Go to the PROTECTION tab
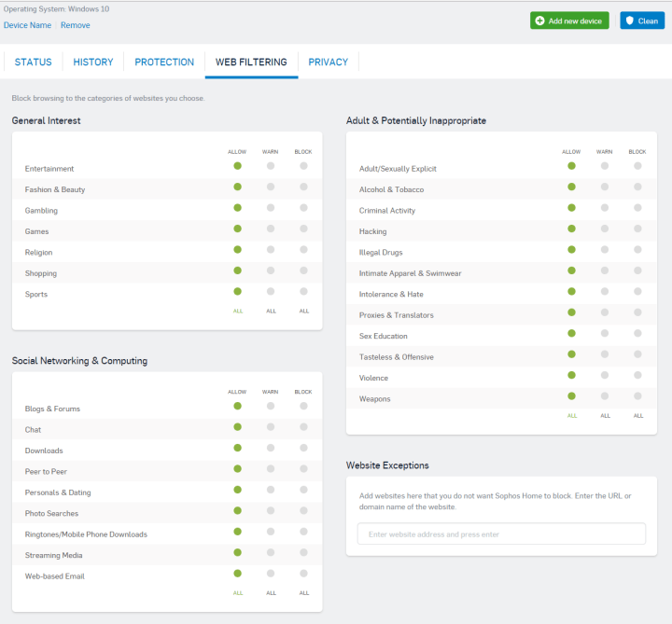The width and height of the screenshot is (672, 624). 164,62
